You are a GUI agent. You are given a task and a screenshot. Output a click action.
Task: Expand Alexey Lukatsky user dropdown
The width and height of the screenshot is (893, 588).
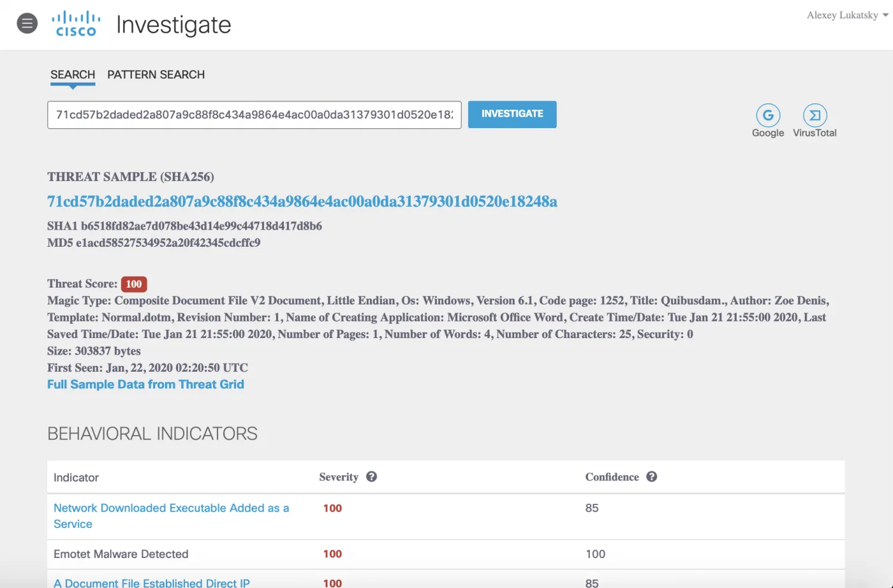(847, 15)
